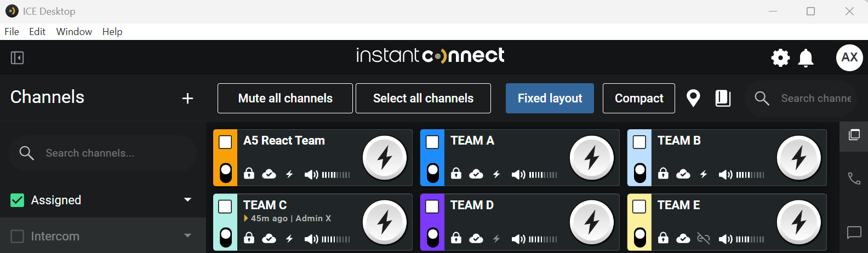Open the AX user avatar menu
The width and height of the screenshot is (868, 253).
click(x=849, y=58)
